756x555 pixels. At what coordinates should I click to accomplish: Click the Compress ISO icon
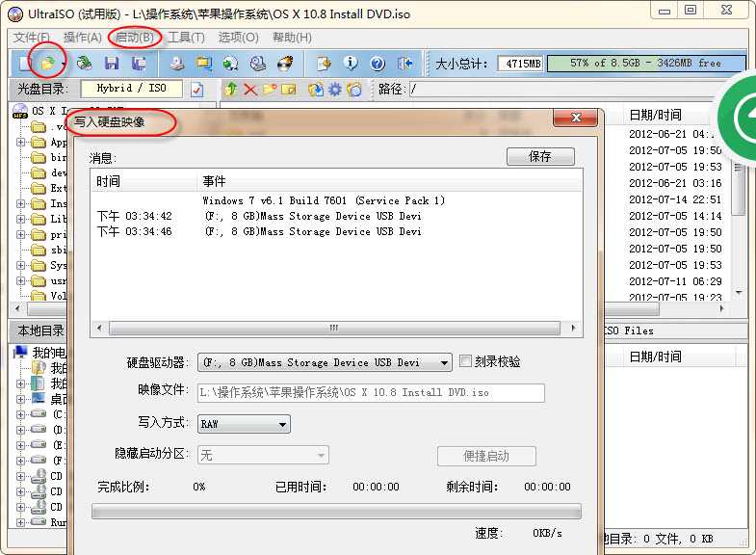click(204, 64)
